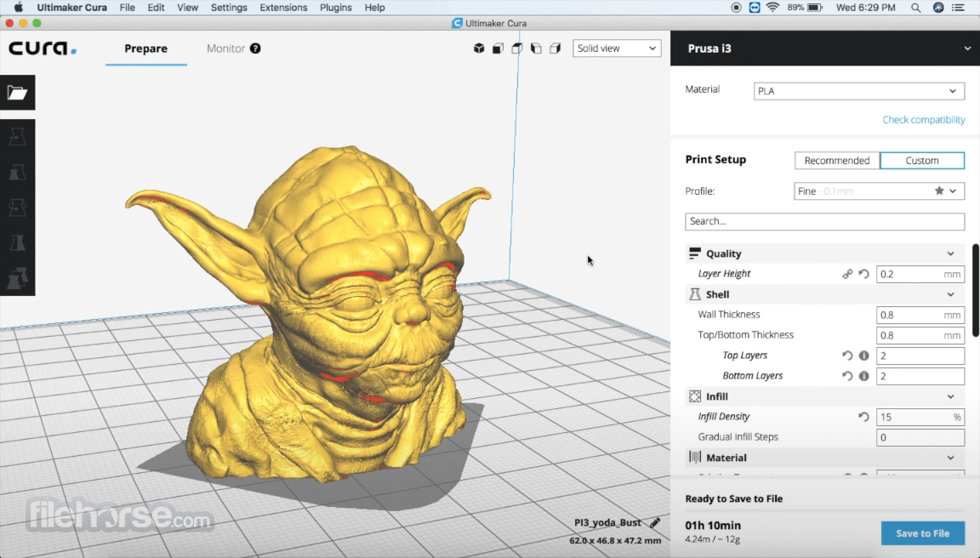Click the Top/Bottom Thickness value field
This screenshot has height=558, width=980.
920,335
